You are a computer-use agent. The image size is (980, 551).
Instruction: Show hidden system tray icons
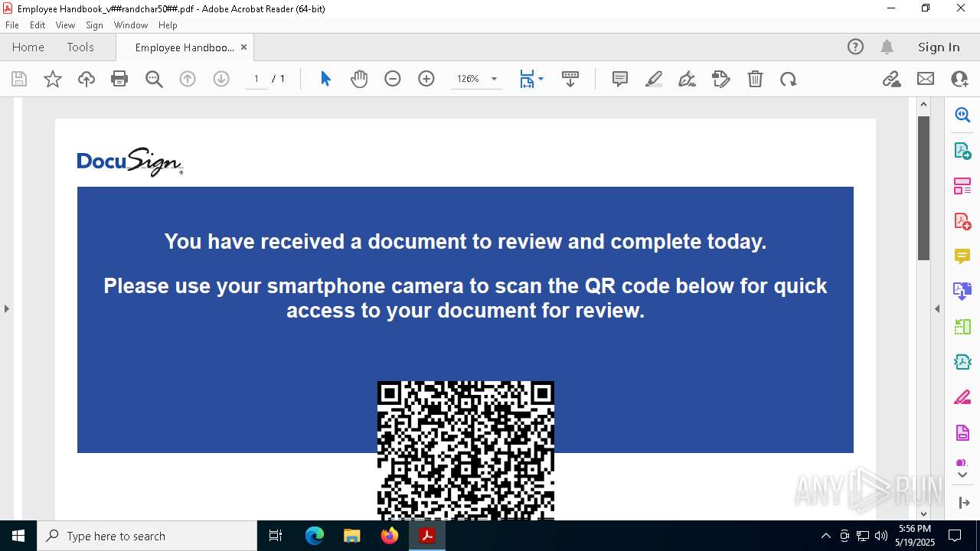(x=825, y=536)
